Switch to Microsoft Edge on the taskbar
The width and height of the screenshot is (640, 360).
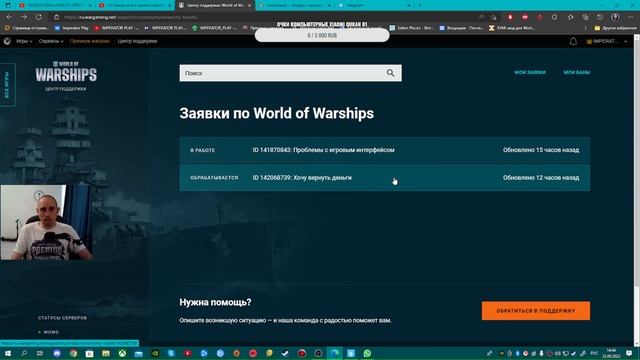click(x=335, y=353)
